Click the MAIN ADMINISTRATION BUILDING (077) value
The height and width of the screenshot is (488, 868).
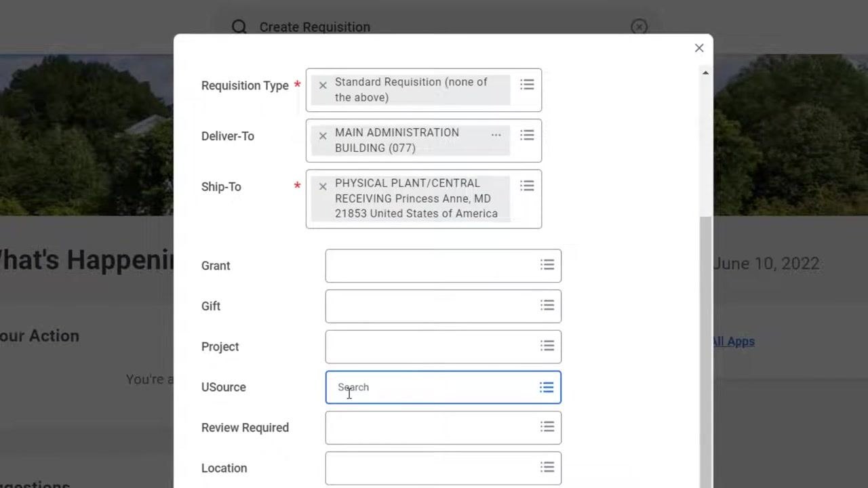coord(397,140)
